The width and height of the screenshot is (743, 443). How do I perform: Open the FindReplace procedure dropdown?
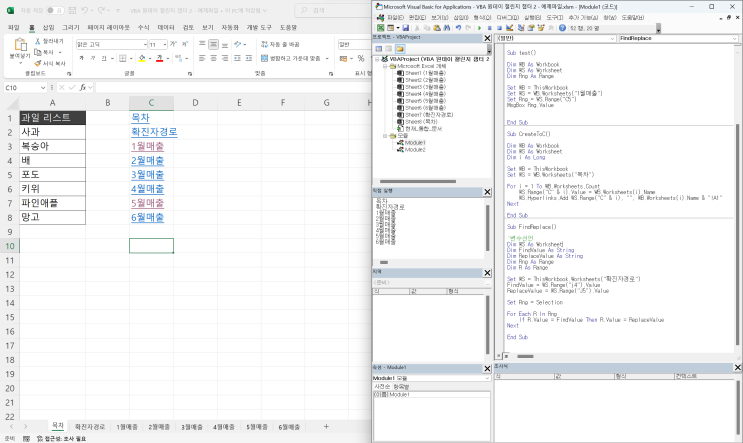coord(735,38)
